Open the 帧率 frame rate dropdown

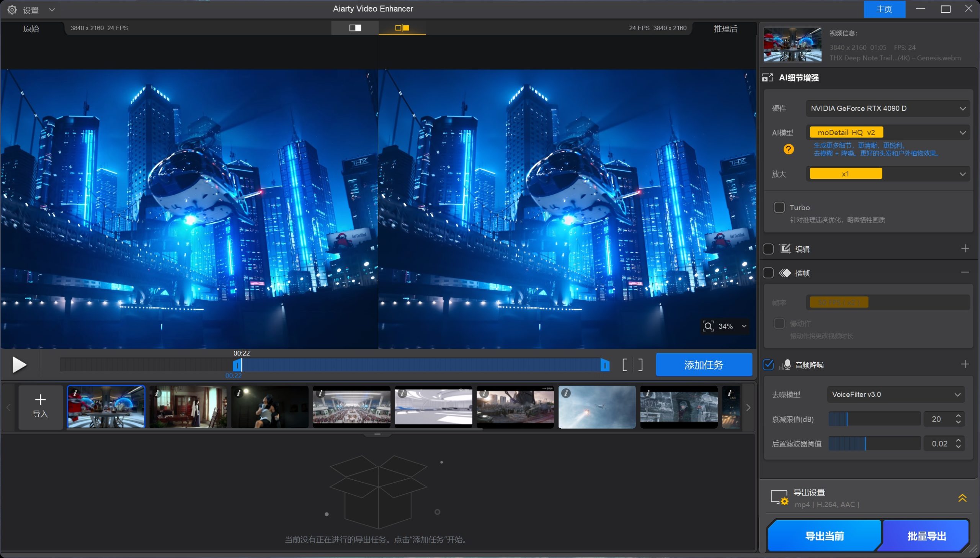click(x=887, y=303)
